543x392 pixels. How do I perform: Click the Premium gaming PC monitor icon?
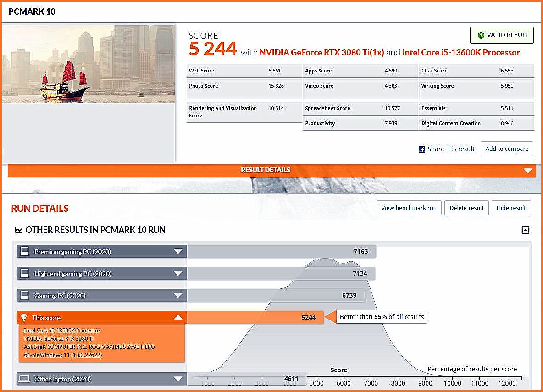point(25,251)
